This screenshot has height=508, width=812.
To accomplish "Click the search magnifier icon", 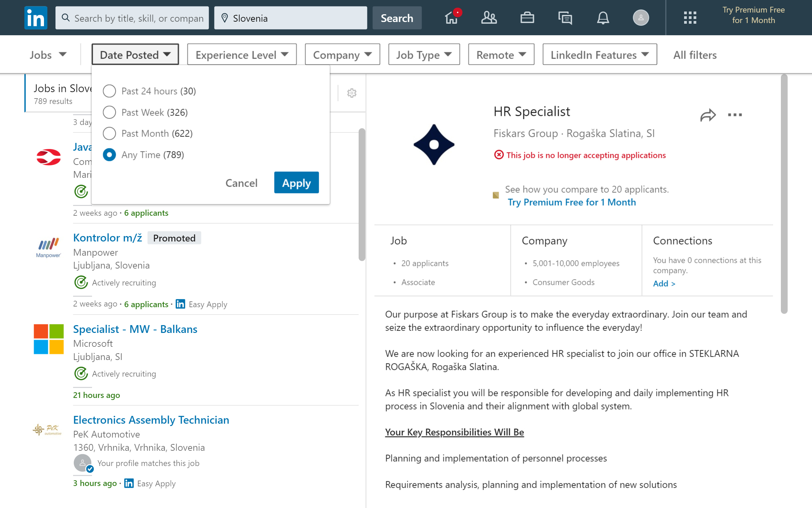I will click(x=66, y=18).
